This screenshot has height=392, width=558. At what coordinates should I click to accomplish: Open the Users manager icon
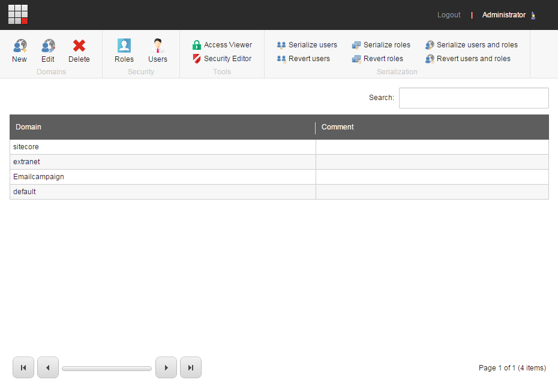pos(157,51)
